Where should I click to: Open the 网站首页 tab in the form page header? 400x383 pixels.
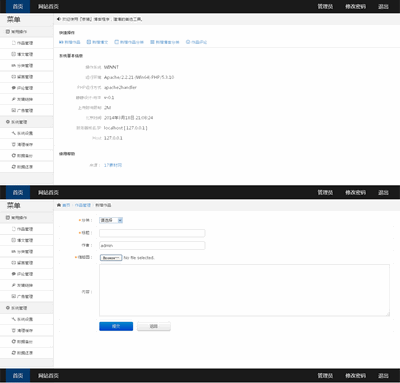[x=48, y=192]
